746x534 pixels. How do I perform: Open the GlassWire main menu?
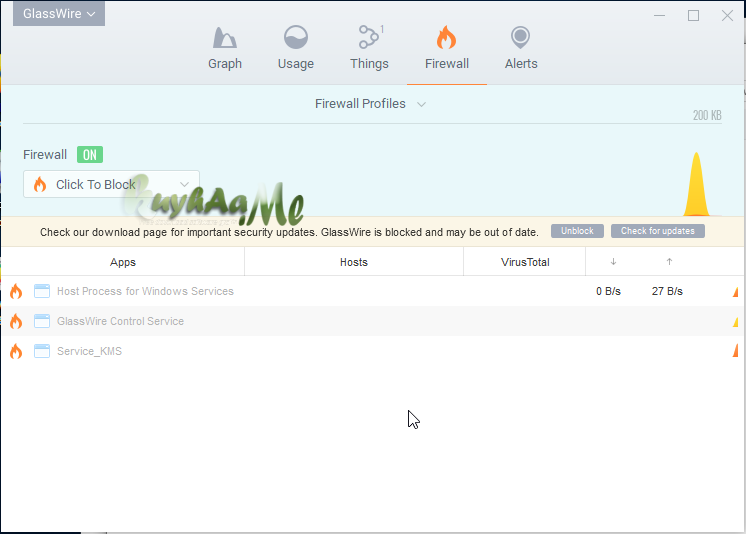pyautogui.click(x=59, y=14)
